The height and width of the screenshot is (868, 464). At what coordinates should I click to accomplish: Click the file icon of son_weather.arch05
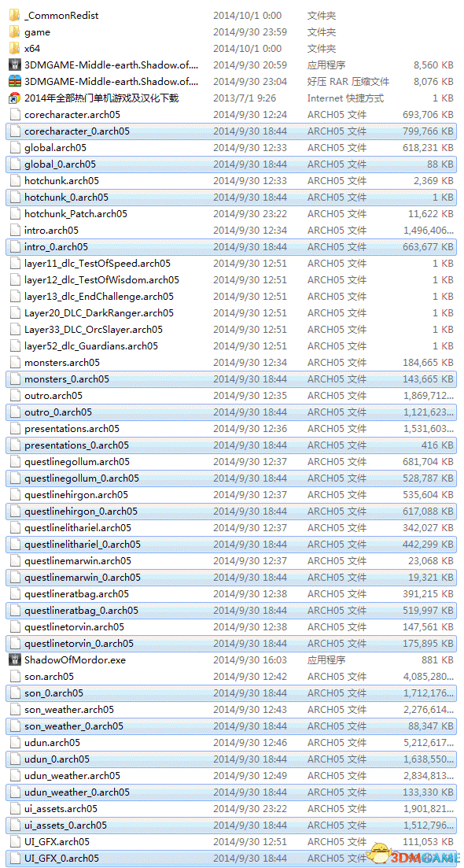click(14, 710)
